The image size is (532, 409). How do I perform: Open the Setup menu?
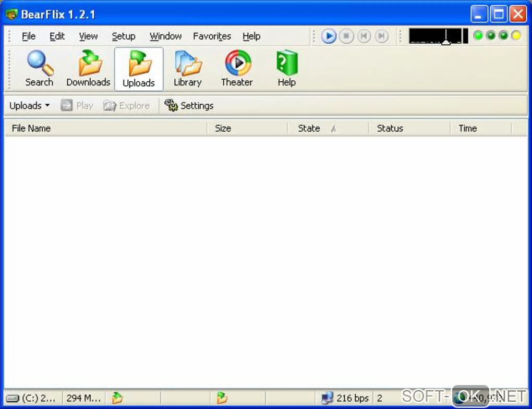124,36
